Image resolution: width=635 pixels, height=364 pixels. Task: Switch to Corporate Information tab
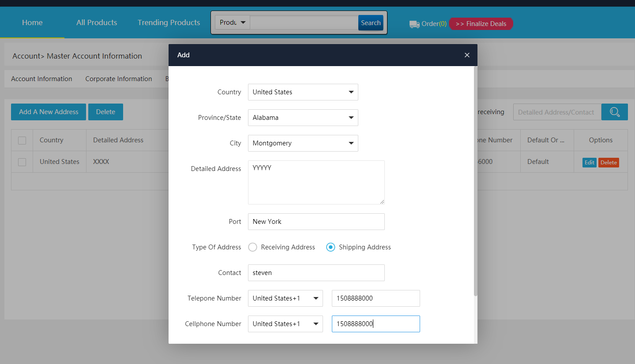pyautogui.click(x=119, y=79)
